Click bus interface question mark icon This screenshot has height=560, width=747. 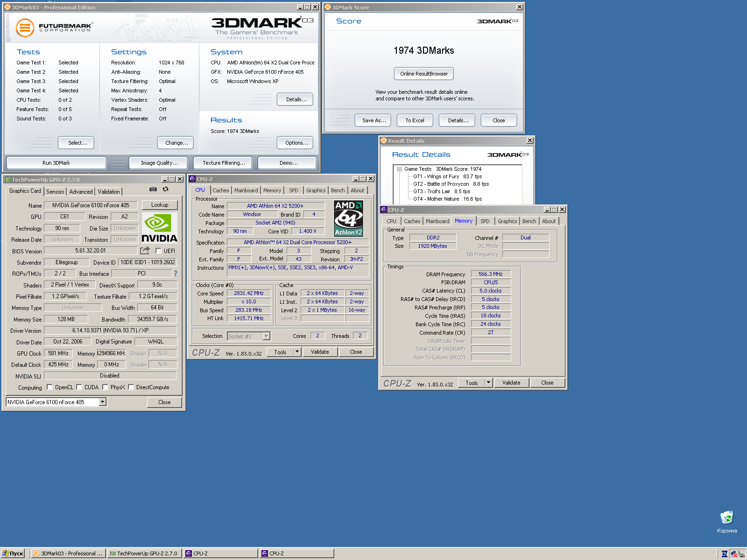point(176,273)
